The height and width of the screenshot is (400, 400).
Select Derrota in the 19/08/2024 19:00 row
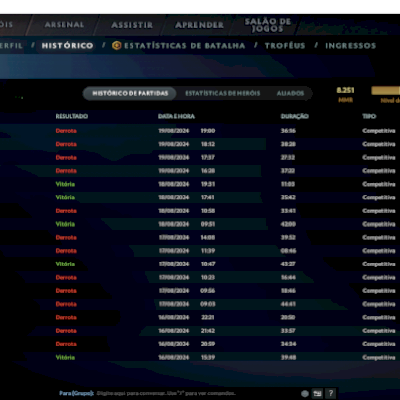66,131
